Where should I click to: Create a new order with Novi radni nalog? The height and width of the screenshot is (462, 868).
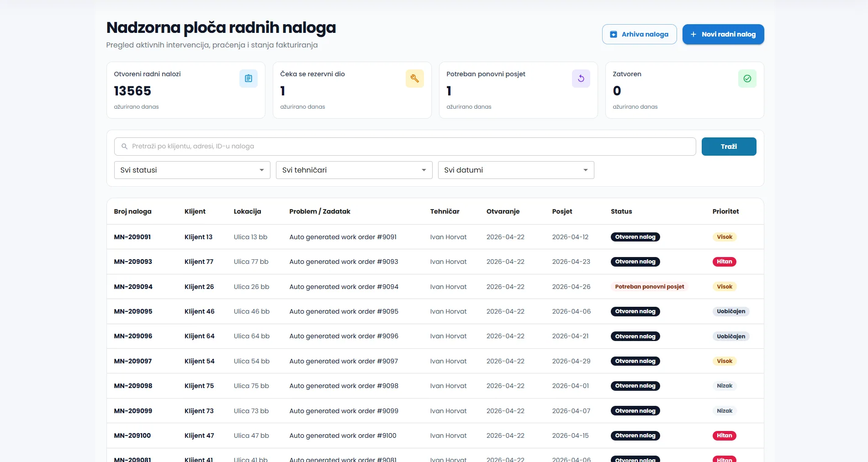pos(723,34)
